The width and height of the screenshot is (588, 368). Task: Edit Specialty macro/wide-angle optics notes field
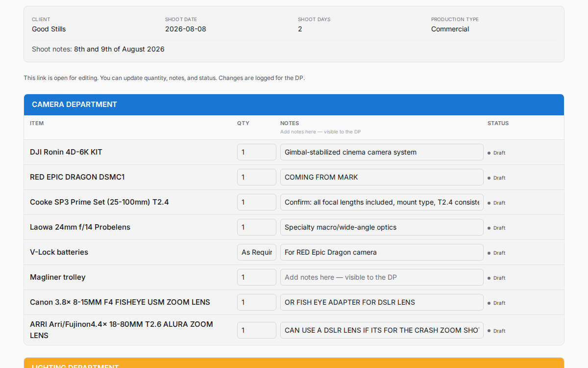tap(382, 227)
